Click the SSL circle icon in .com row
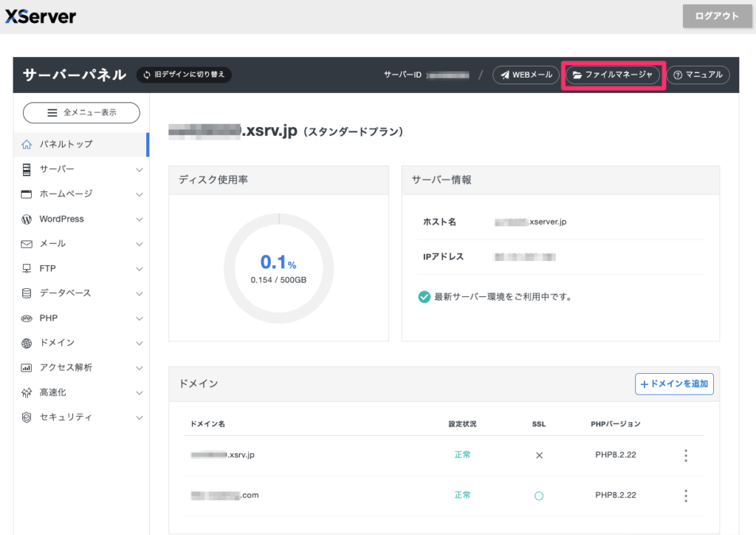This screenshot has width=756, height=535. point(539,496)
